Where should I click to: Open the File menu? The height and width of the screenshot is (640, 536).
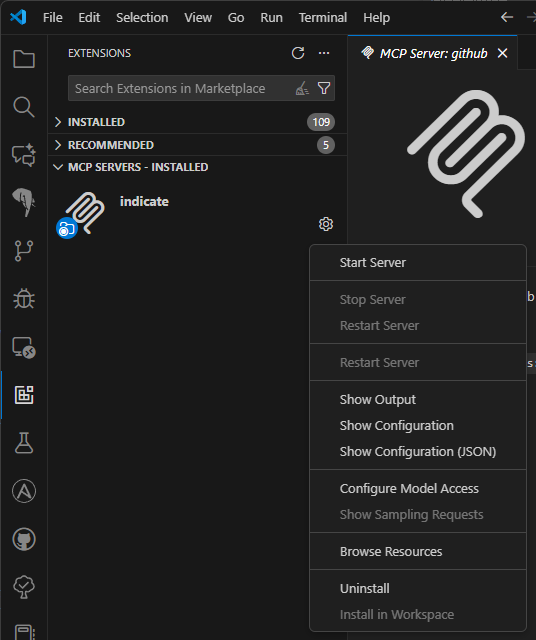coord(53,18)
